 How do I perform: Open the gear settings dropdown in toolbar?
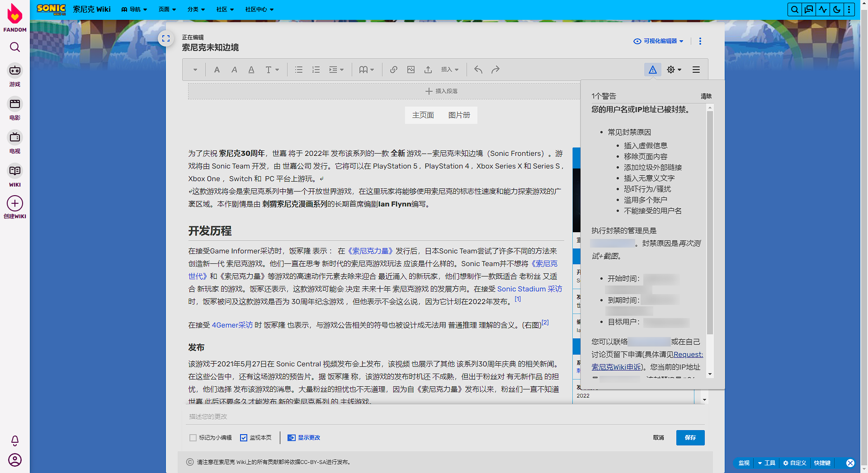point(674,70)
